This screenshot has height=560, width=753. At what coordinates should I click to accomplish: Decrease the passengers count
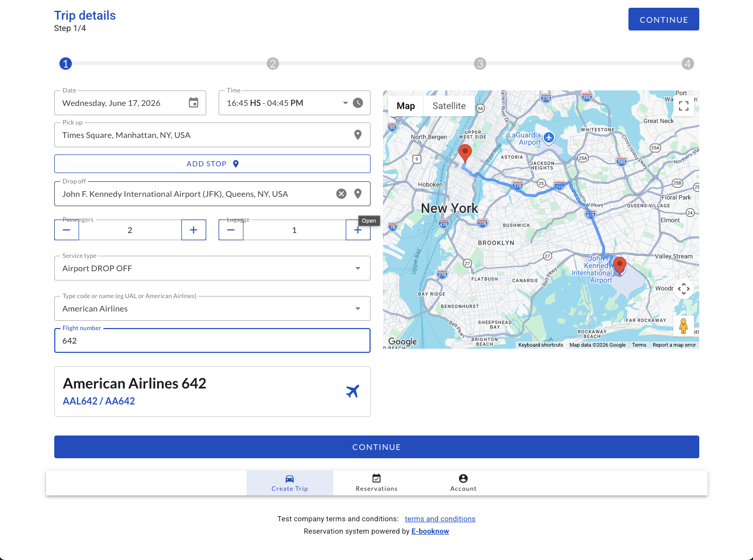point(67,230)
